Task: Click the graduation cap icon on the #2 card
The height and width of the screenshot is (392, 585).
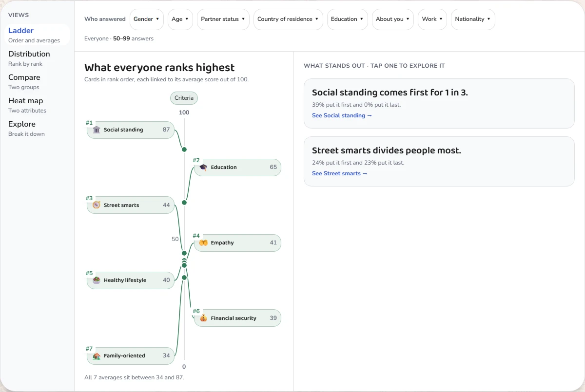Action: coord(203,168)
